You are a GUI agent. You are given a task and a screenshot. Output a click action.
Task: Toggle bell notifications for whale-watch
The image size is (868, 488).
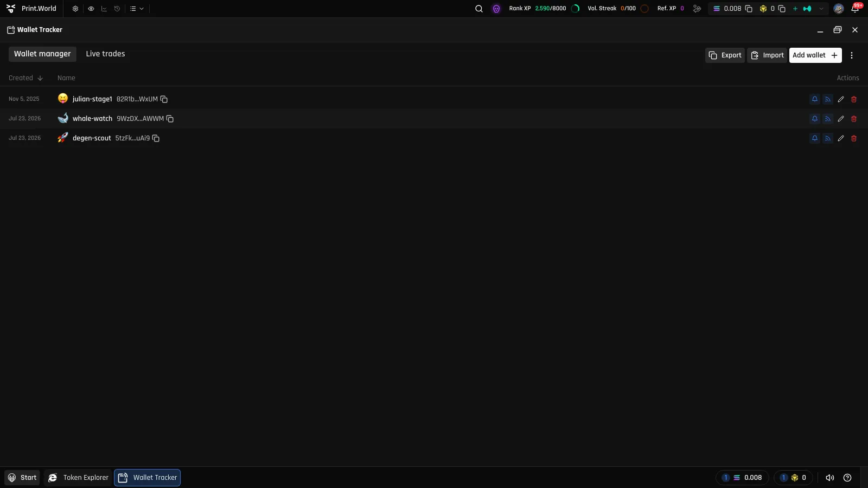[815, 119]
